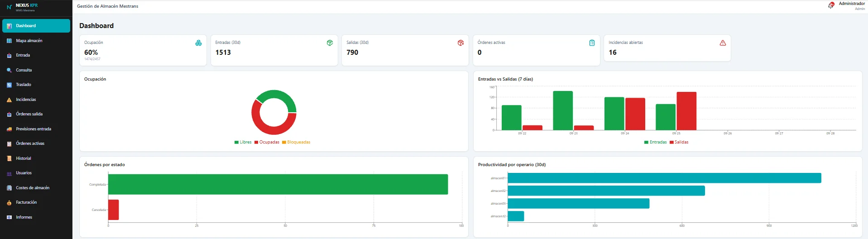Click the green Completada bar
868x239 pixels.
click(278, 184)
